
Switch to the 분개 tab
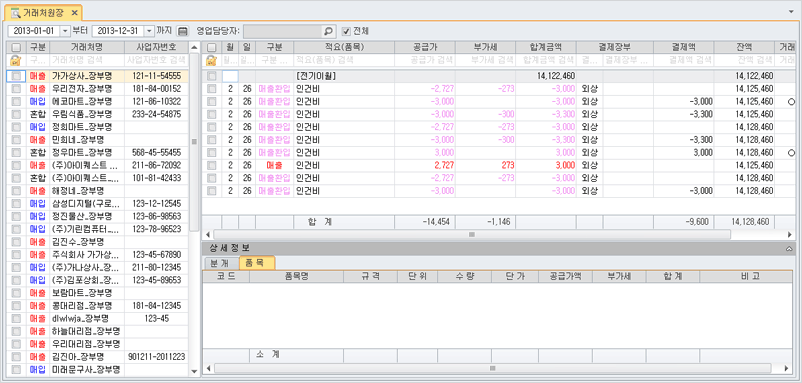coord(221,263)
